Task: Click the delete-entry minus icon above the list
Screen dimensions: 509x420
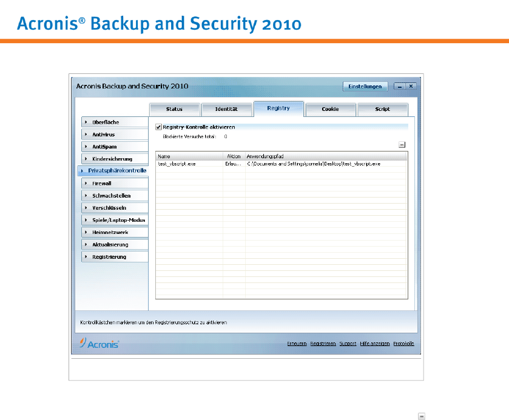Action: tap(402, 145)
